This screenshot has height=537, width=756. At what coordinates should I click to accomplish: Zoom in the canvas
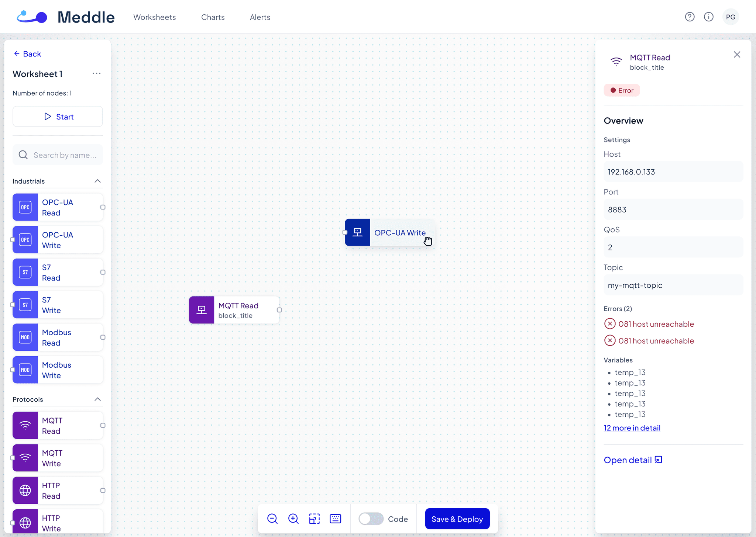click(x=293, y=519)
